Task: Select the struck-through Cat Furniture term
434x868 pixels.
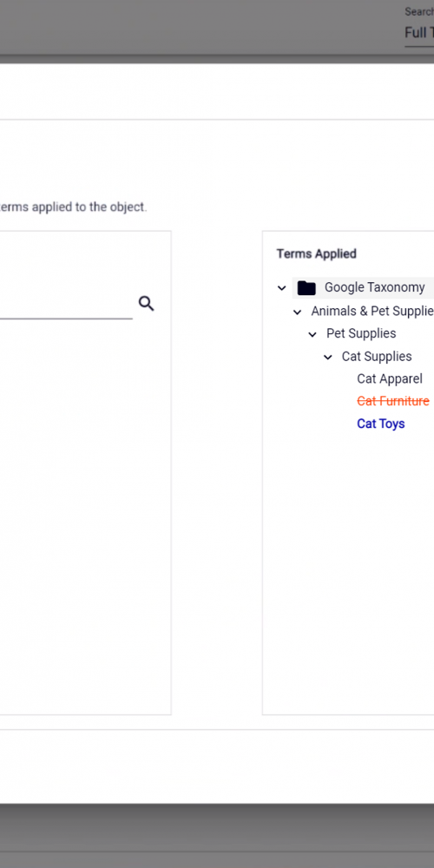Action: click(x=393, y=401)
